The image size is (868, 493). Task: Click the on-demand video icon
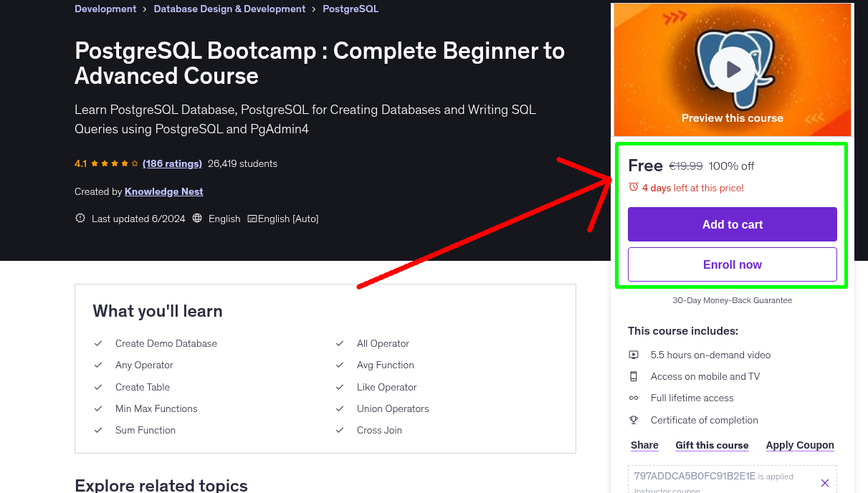click(x=634, y=355)
